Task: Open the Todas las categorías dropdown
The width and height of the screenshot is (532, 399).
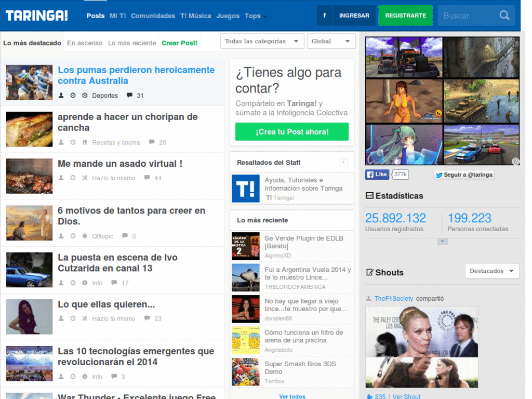Action: click(262, 42)
